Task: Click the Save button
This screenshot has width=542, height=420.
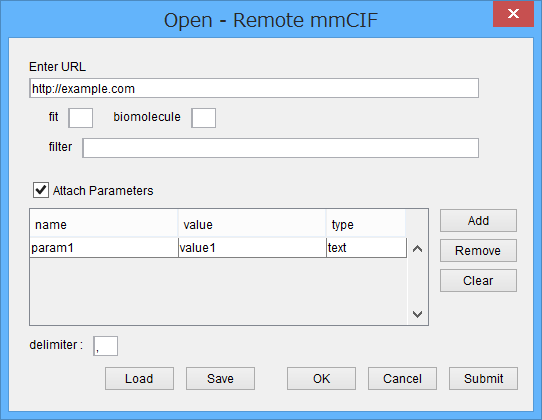Action: pos(221,379)
